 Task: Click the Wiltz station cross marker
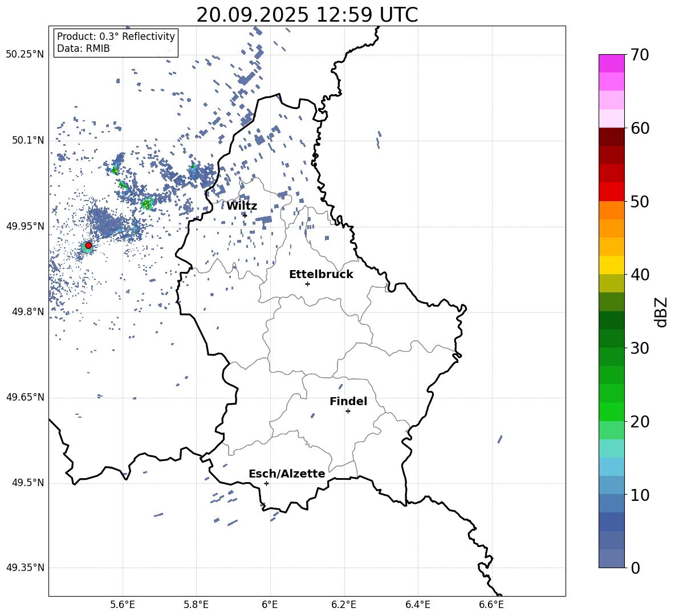(245, 215)
